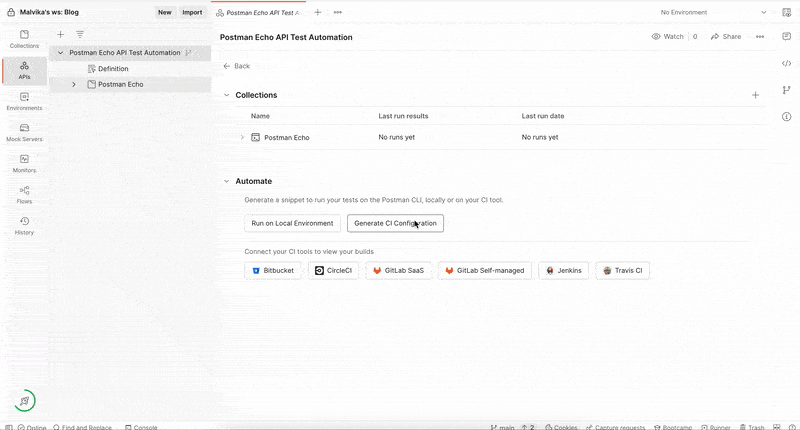800x430 pixels.
Task: Collapse the Collections section
Action: click(x=227, y=95)
